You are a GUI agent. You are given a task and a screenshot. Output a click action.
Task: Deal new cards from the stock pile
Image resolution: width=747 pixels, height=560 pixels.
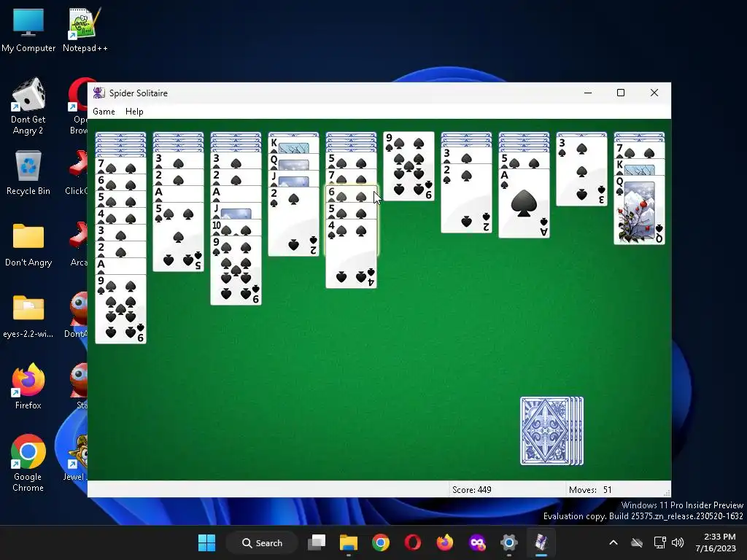(551, 431)
